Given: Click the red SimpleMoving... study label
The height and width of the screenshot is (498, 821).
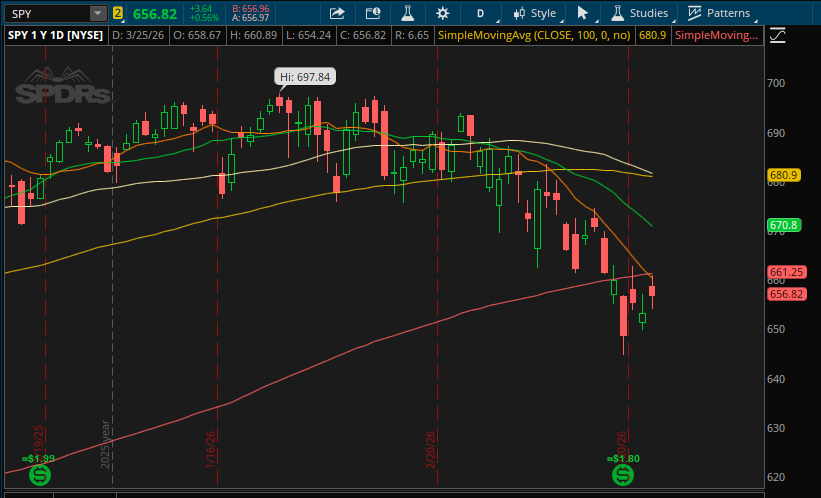Looking at the screenshot, I should click(716, 36).
